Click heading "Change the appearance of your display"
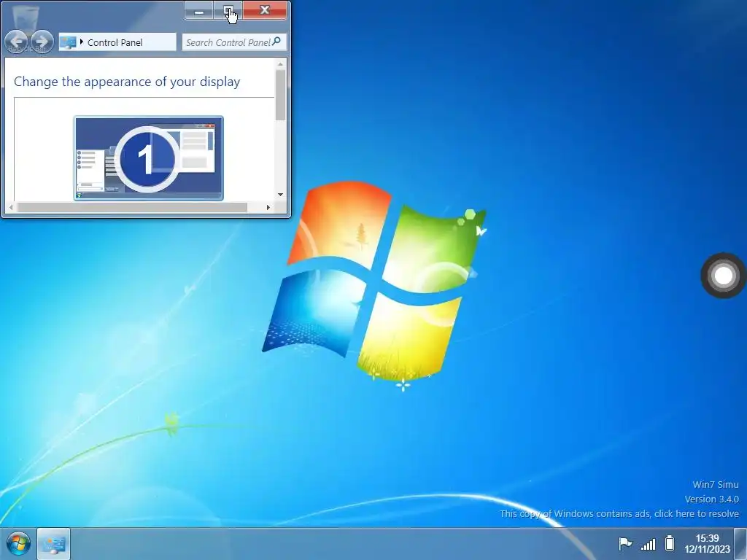This screenshot has width=747, height=560. [x=127, y=82]
